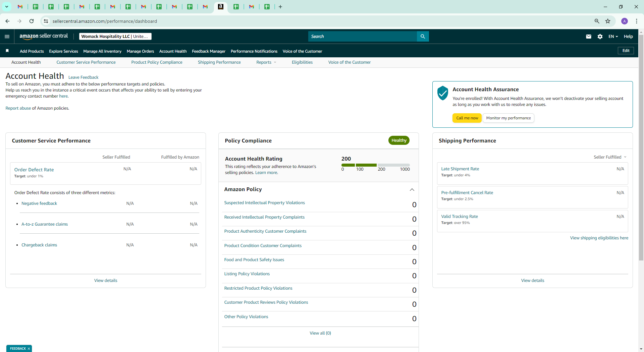Open the Chrome profile avatar
Viewport: 644px width, 352px height.
point(625,21)
